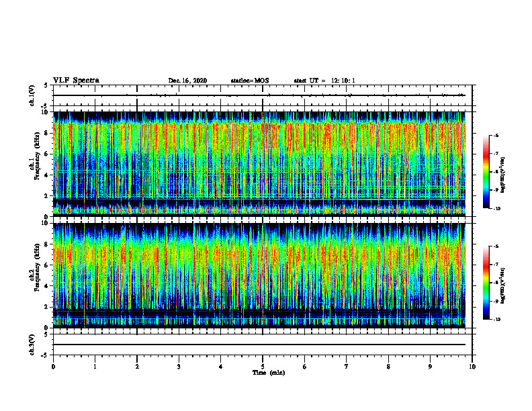Viewport: 532px width, 411px height.
Task: Click the ch.1 "Frequency (kHz)" axis label
Action: [x=37, y=156]
